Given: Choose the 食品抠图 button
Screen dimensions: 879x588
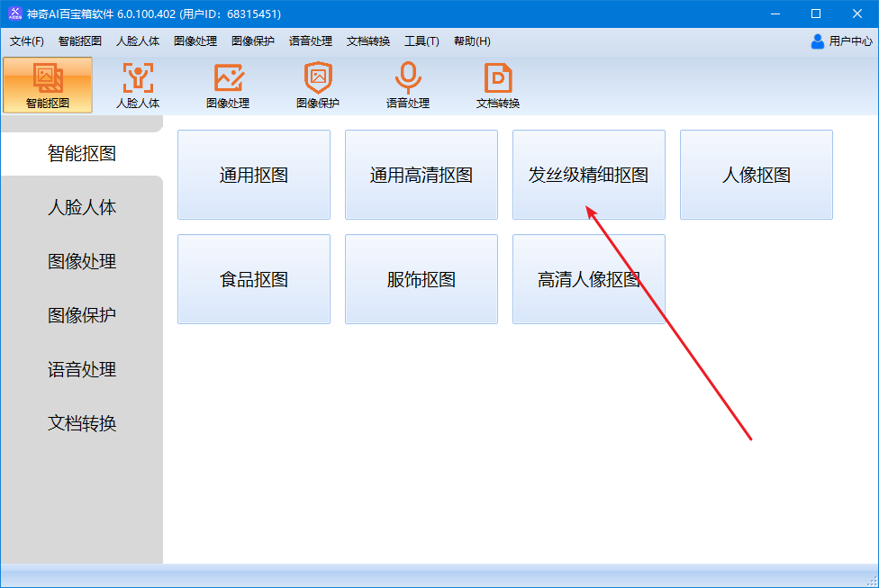Looking at the screenshot, I should coord(254,279).
